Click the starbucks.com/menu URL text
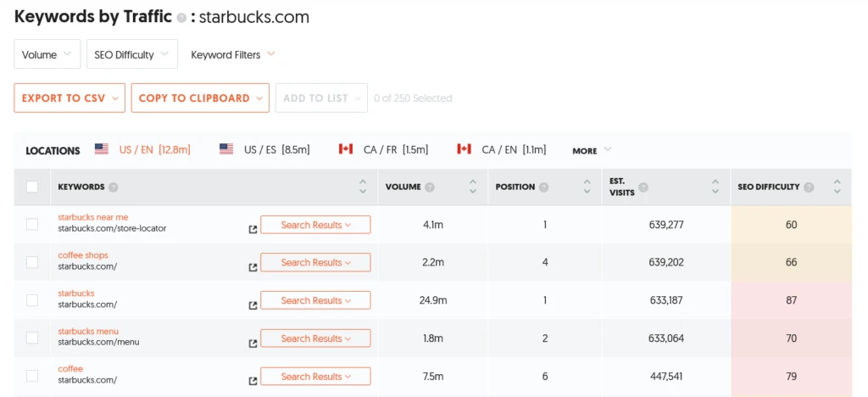The height and width of the screenshot is (397, 868). point(98,342)
